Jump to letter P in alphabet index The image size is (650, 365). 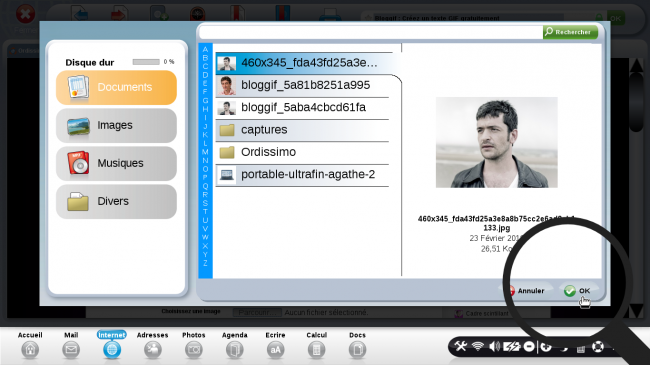(205, 178)
